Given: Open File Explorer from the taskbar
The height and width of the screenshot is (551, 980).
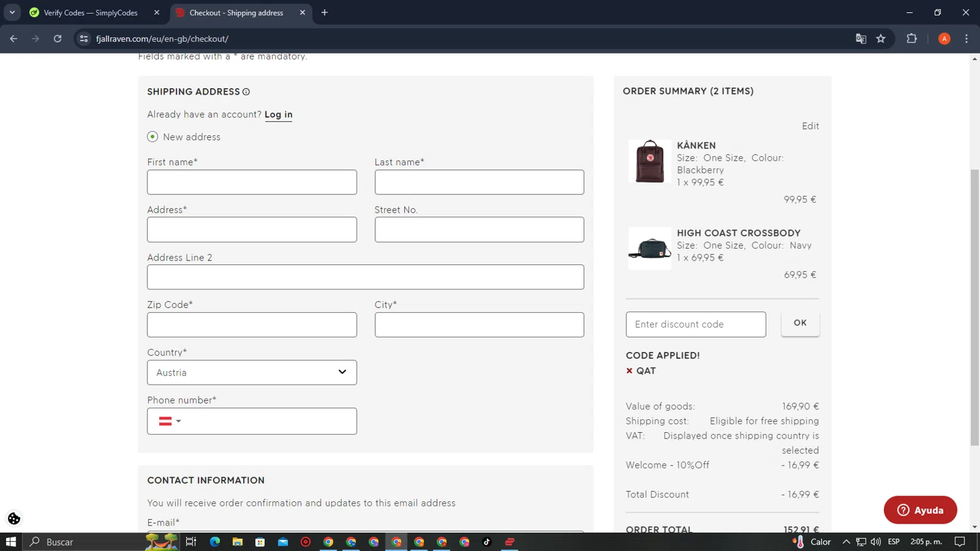Looking at the screenshot, I should tap(238, 542).
